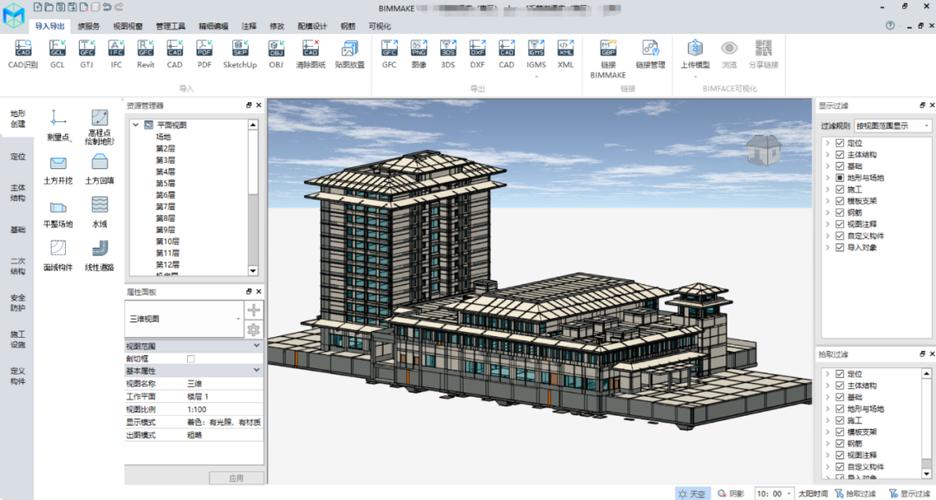Viewport: 936px width, 500px height.
Task: Switch to the 视图视窗 ribbon tab
Action: [128, 26]
